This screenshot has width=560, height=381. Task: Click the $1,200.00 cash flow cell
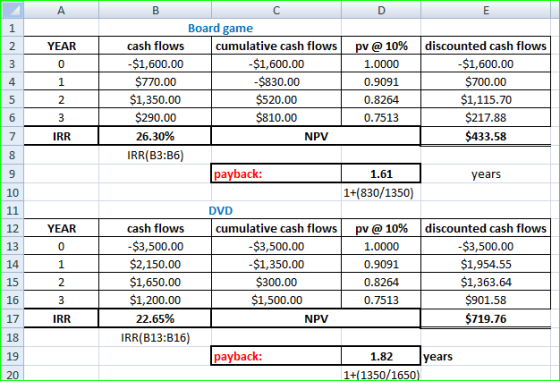click(x=155, y=300)
